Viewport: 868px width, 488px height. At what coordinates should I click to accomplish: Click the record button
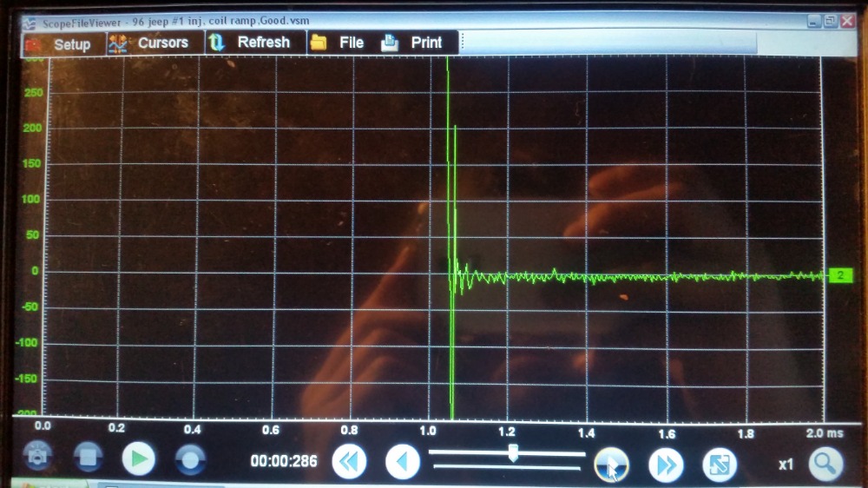(190, 458)
